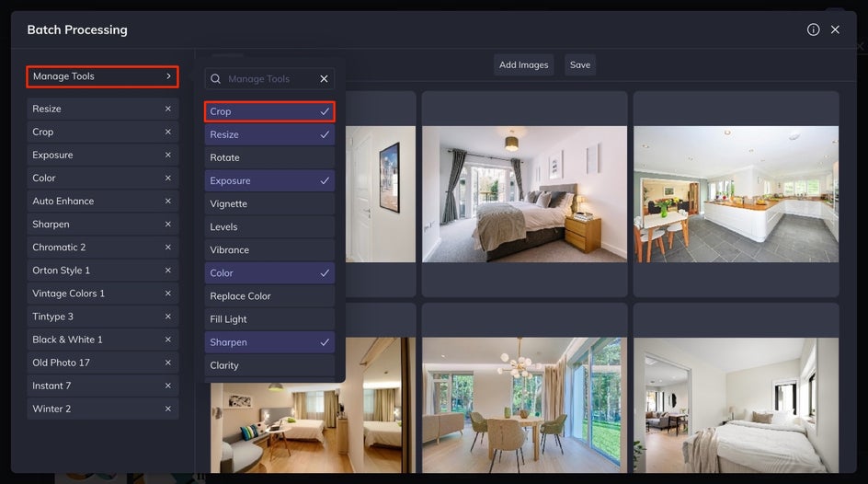Focus the Manage Tools search field

(269, 78)
